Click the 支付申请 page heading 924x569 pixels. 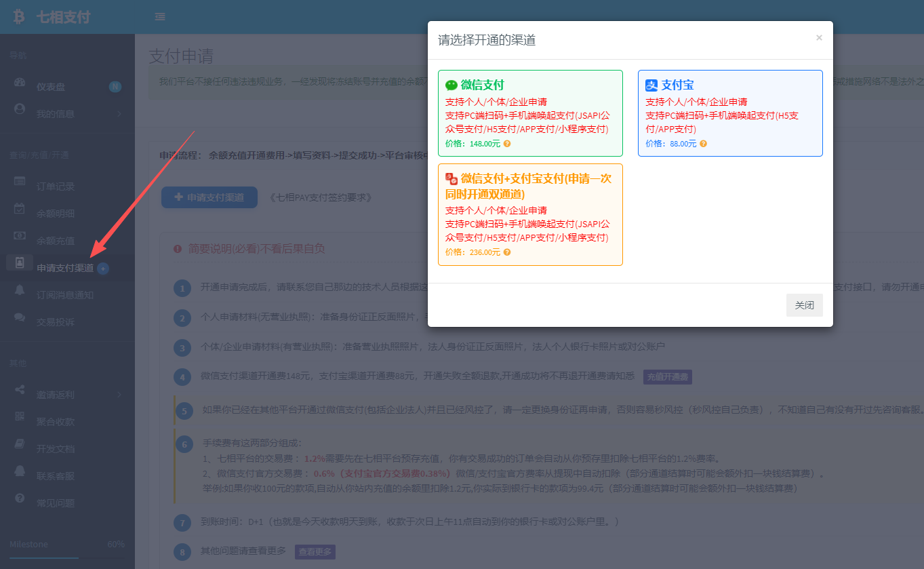click(181, 56)
